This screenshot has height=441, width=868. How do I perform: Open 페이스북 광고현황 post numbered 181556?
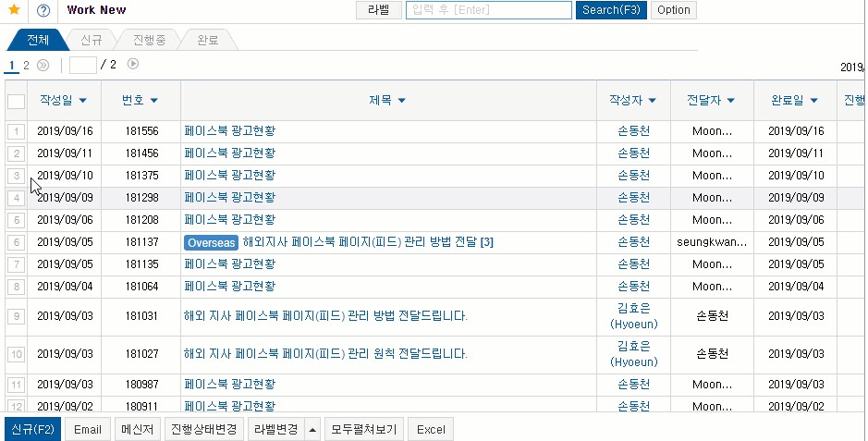click(x=230, y=131)
